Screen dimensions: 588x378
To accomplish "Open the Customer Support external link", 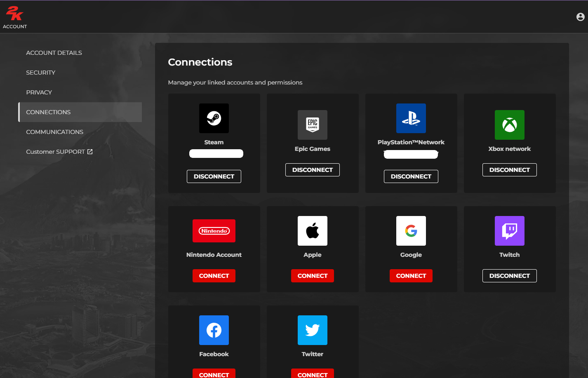I will [59, 152].
